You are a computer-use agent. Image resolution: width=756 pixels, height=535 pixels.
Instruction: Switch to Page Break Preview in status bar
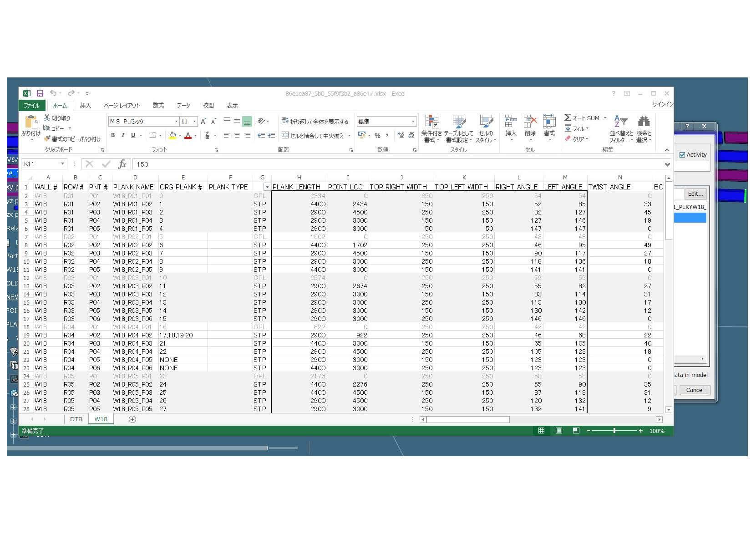[576, 431]
